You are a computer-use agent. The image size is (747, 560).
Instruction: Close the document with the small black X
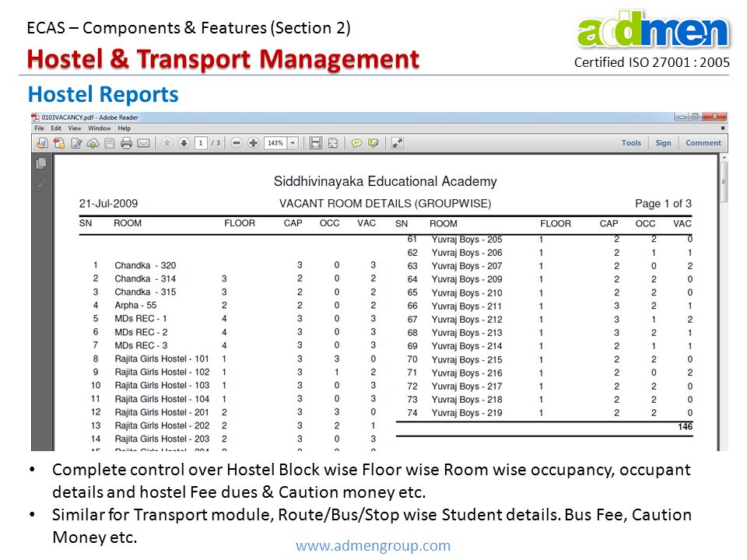point(722,128)
